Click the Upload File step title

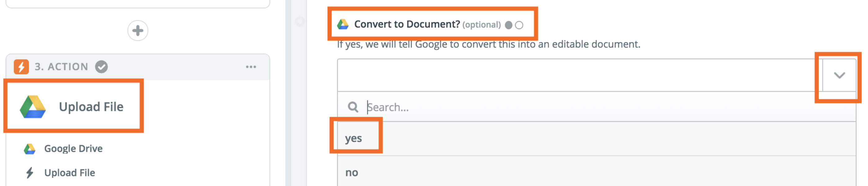pyautogui.click(x=91, y=107)
